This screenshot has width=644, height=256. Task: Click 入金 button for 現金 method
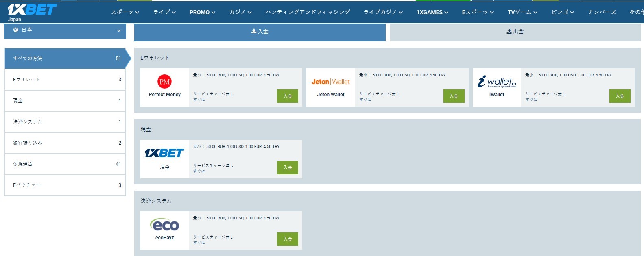coord(288,167)
